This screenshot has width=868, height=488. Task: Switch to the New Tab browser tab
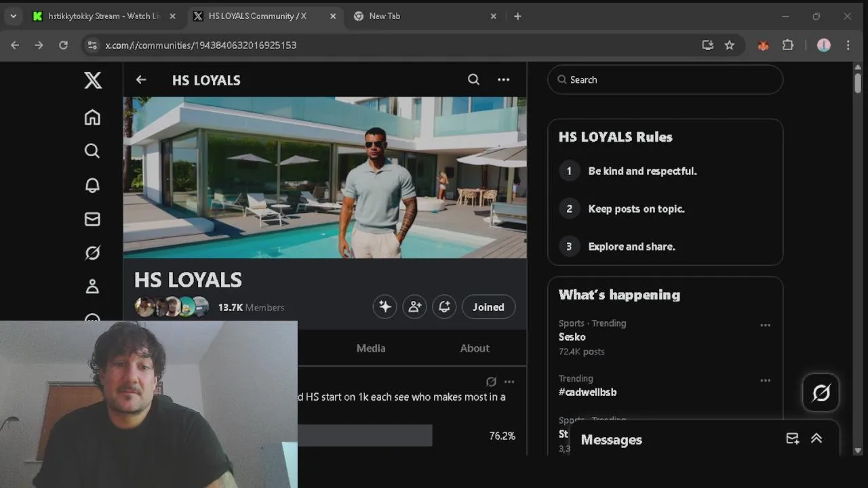pyautogui.click(x=384, y=16)
